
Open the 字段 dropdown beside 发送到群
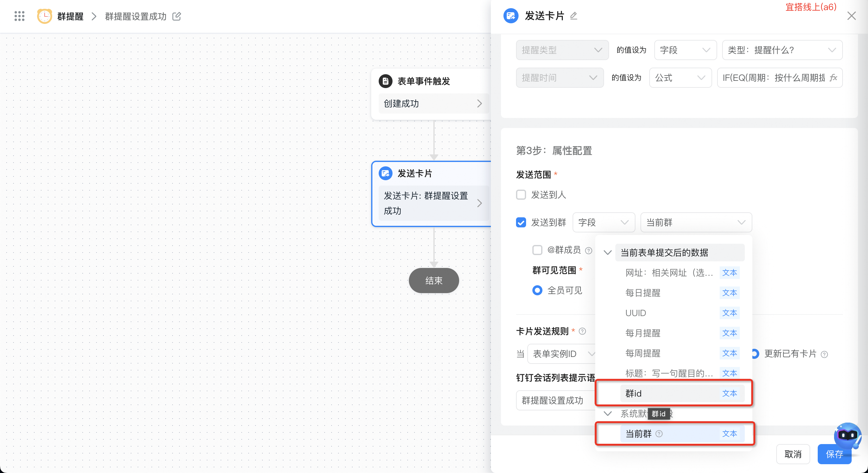click(x=603, y=223)
